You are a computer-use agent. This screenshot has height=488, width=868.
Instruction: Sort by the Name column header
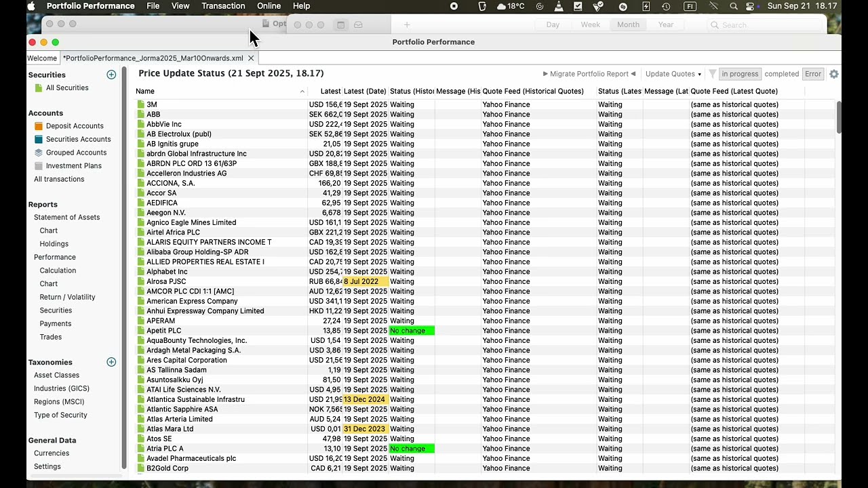[x=220, y=91]
